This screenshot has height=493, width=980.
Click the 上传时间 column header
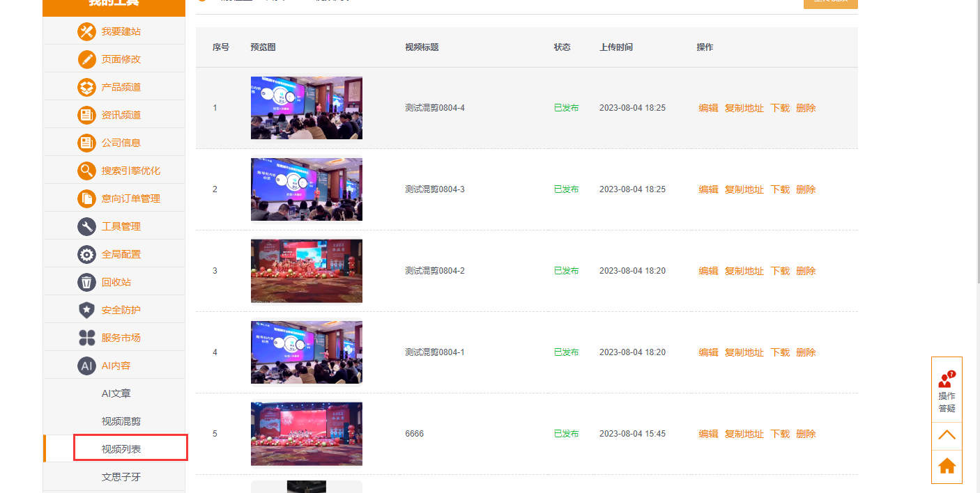coord(616,47)
